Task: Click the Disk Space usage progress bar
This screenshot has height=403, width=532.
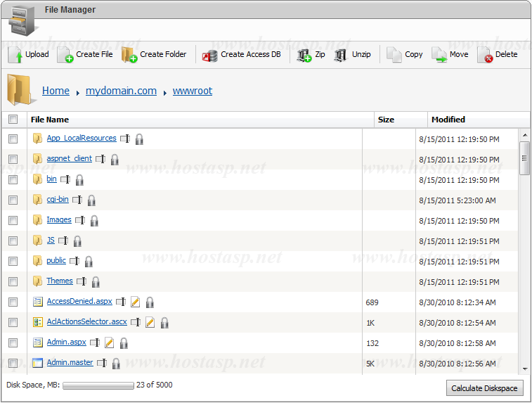Action: pyautogui.click(x=98, y=385)
